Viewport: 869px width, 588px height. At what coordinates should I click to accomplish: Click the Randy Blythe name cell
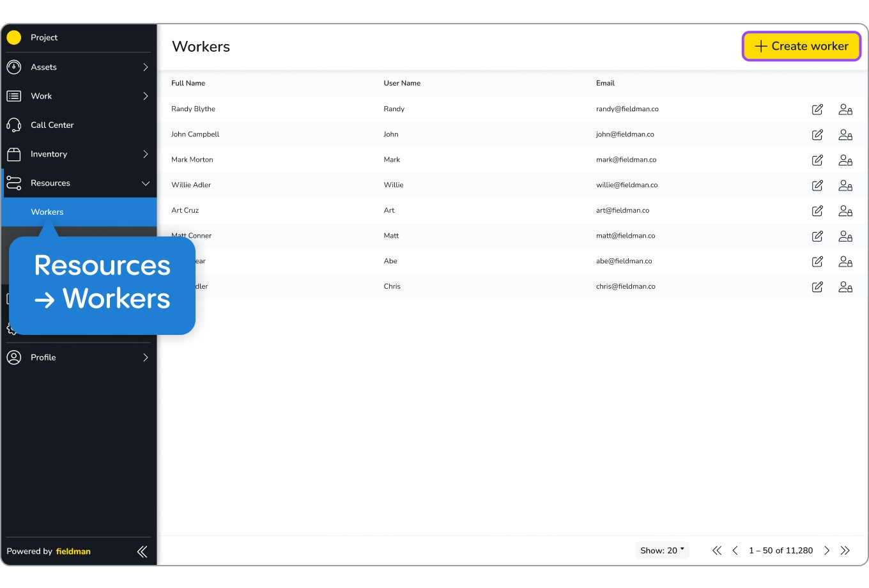(x=193, y=109)
